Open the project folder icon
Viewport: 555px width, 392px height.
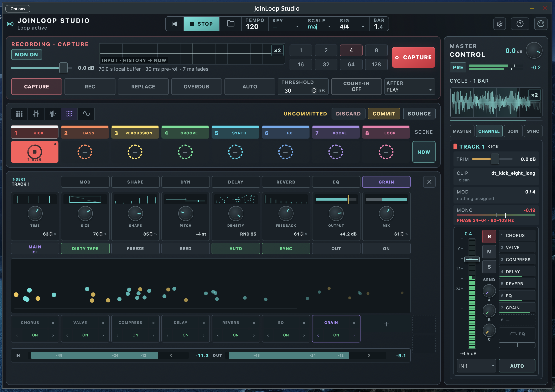tap(230, 24)
